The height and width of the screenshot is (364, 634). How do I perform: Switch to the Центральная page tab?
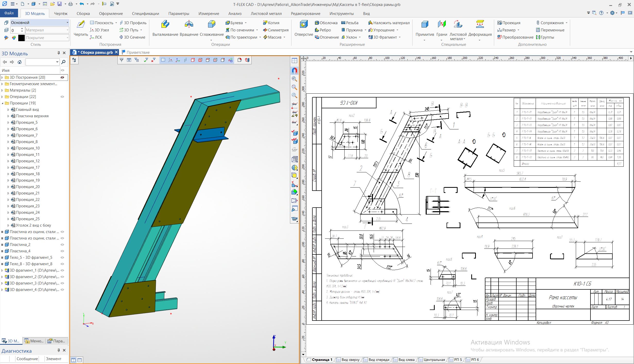tap(432, 360)
